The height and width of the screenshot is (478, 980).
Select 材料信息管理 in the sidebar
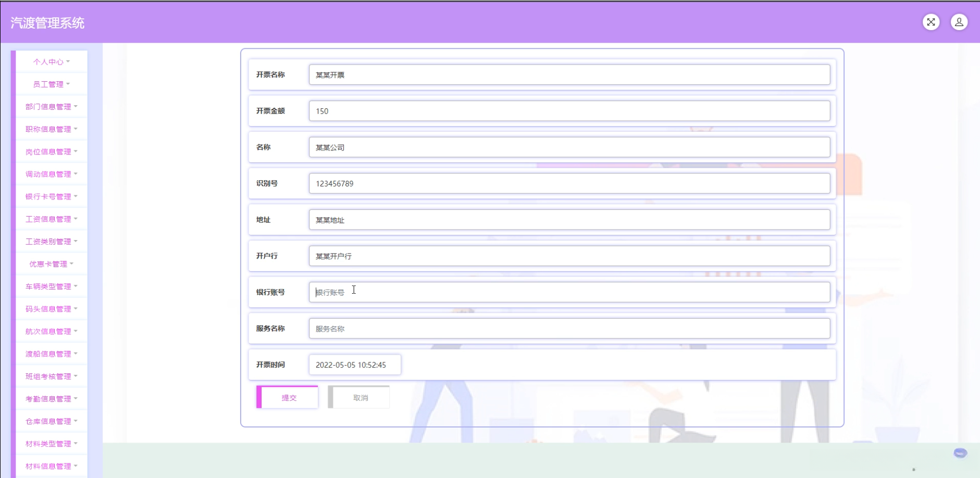52,466
